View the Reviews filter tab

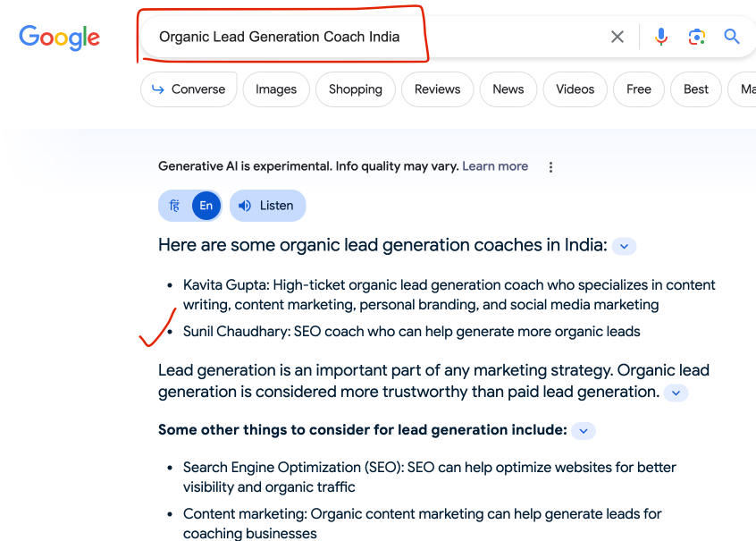pyautogui.click(x=437, y=89)
